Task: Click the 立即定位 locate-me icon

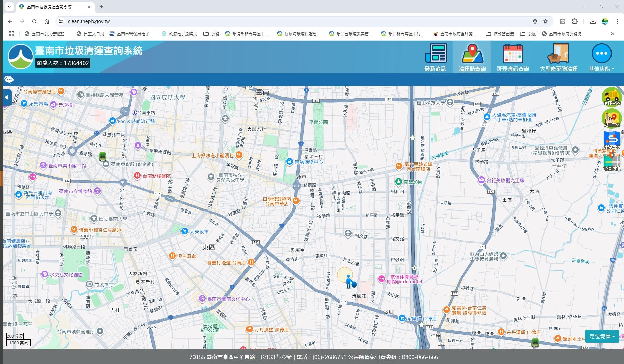Action: (x=612, y=118)
